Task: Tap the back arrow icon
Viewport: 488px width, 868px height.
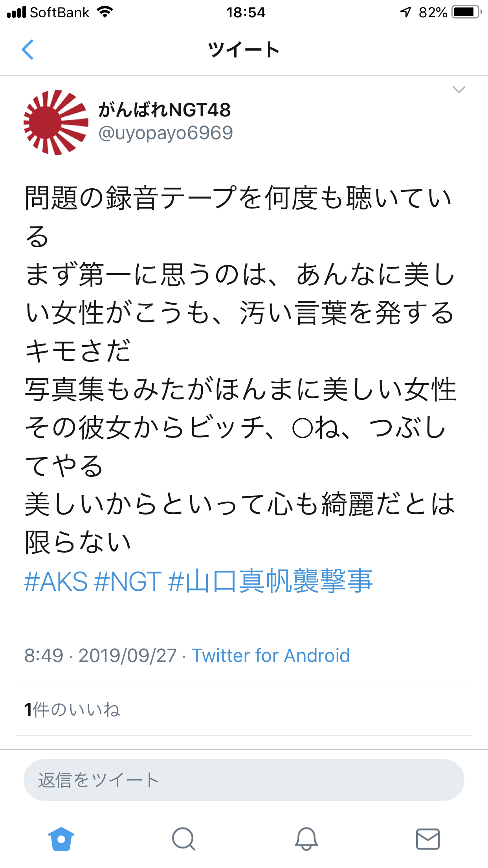Action: [28, 50]
